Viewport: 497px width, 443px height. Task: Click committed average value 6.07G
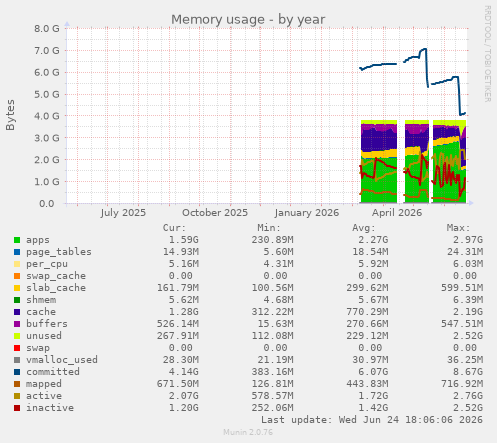click(373, 372)
